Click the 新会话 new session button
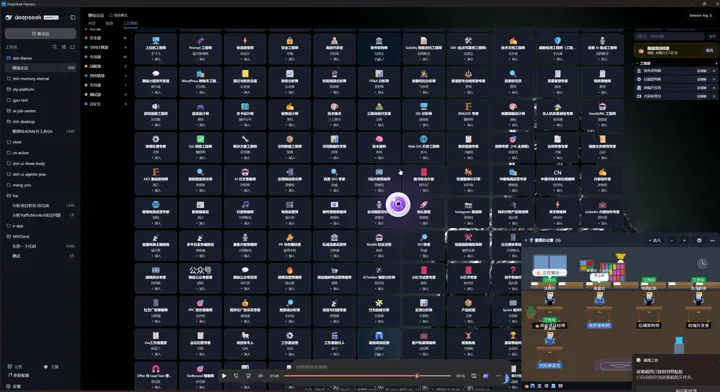This screenshot has height=392, width=720. coord(40,34)
